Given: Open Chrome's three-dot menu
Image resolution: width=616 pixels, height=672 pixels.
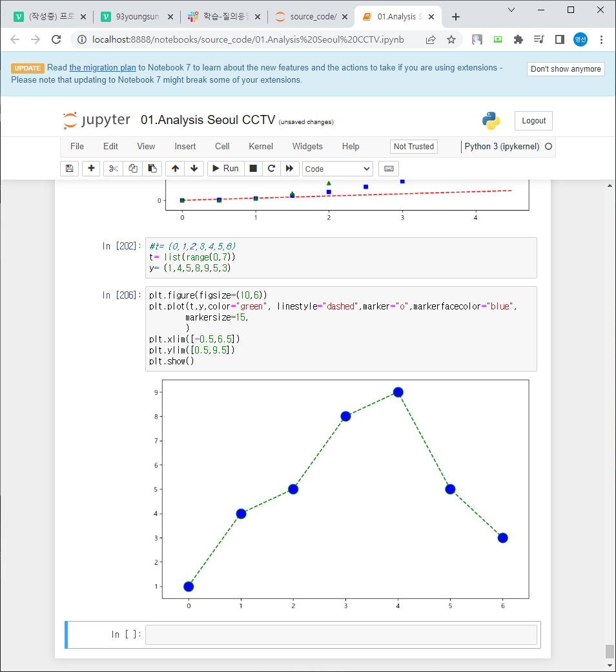Looking at the screenshot, I should pyautogui.click(x=601, y=40).
